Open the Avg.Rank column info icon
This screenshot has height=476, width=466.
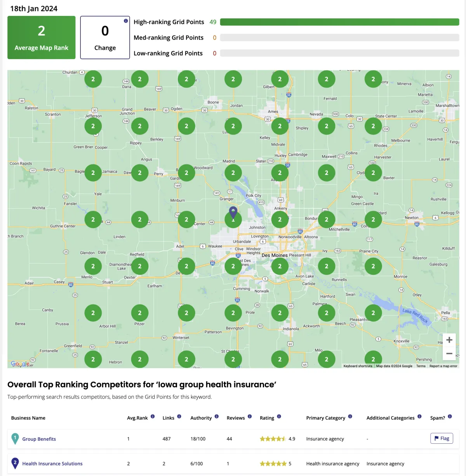153,417
